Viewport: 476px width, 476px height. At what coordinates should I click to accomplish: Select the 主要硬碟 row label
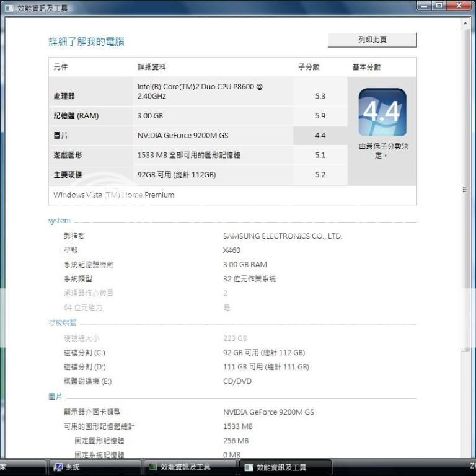coord(68,175)
